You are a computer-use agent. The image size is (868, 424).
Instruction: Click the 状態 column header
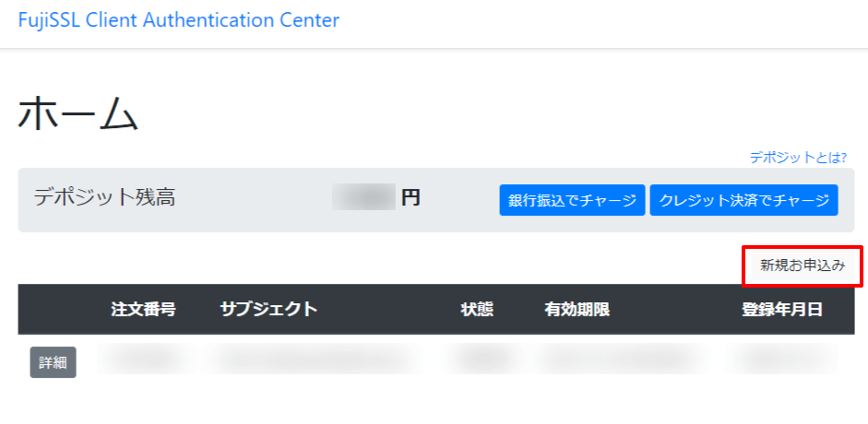tap(477, 310)
